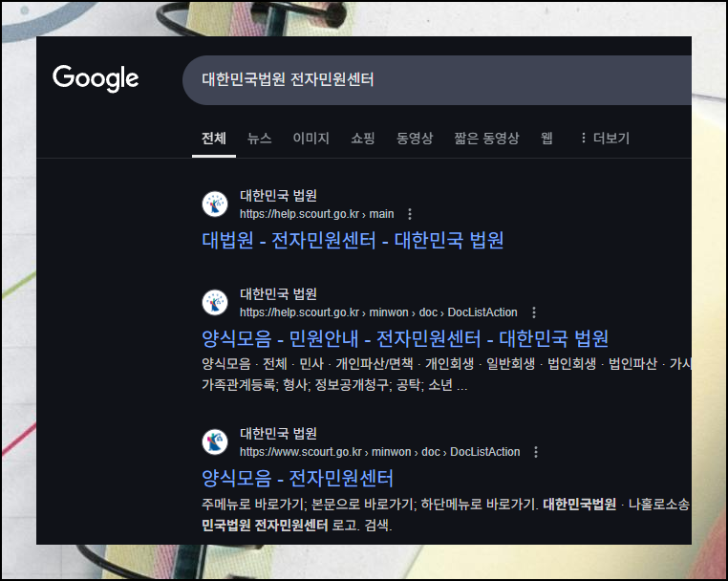The height and width of the screenshot is (581, 728).
Task: Open more options for help.scourt.go.kr main result
Action: pos(410,214)
